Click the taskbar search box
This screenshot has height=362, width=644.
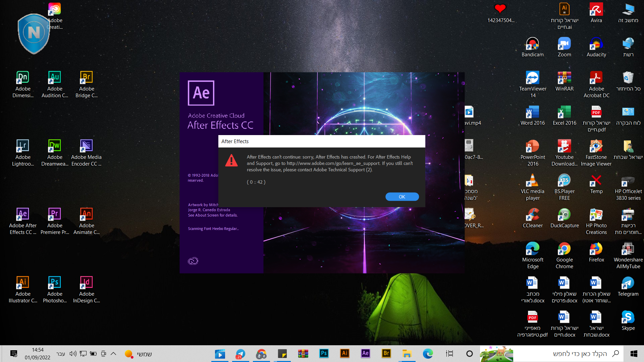(x=570, y=354)
